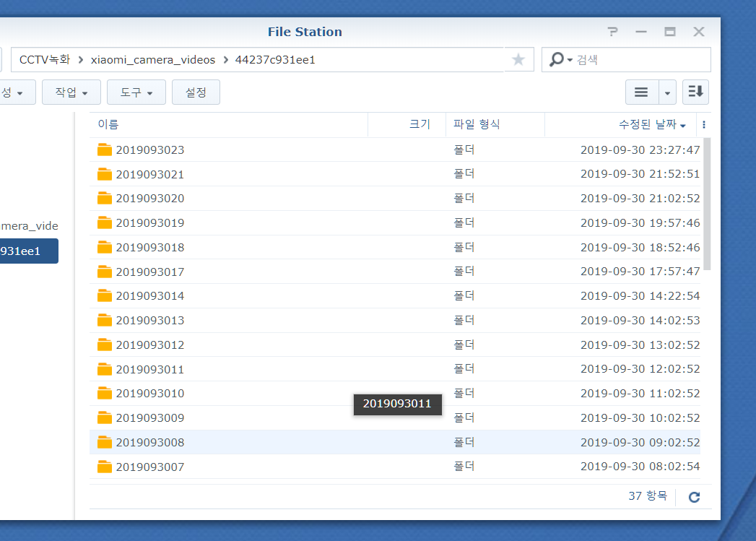Click the search magnifier icon
Viewport: 756px width, 541px height.
point(557,59)
